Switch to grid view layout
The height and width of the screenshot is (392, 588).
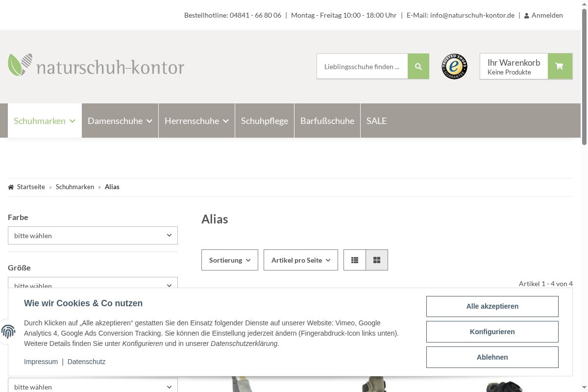pos(377,260)
